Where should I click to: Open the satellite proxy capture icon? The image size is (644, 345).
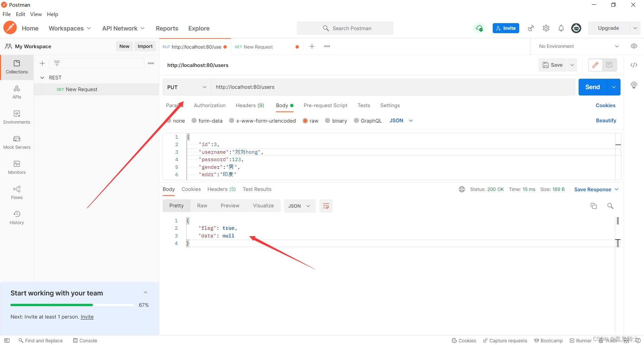531,28
